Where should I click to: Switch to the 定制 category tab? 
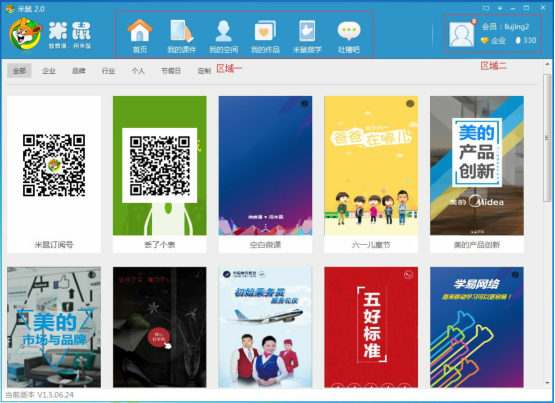[x=204, y=71]
